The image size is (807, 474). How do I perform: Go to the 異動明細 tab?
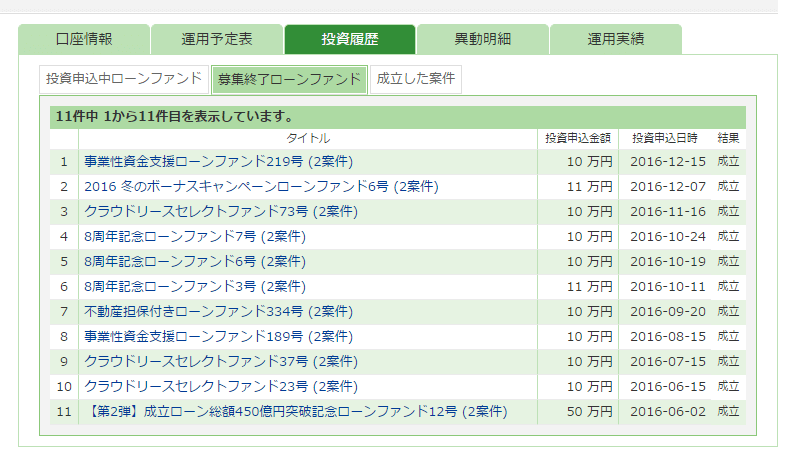pos(482,39)
